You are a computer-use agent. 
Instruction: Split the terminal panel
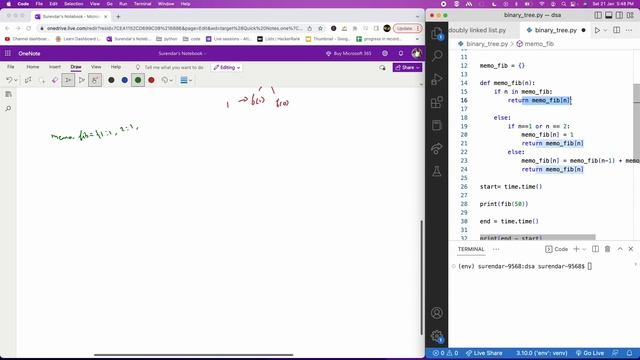tap(596, 249)
